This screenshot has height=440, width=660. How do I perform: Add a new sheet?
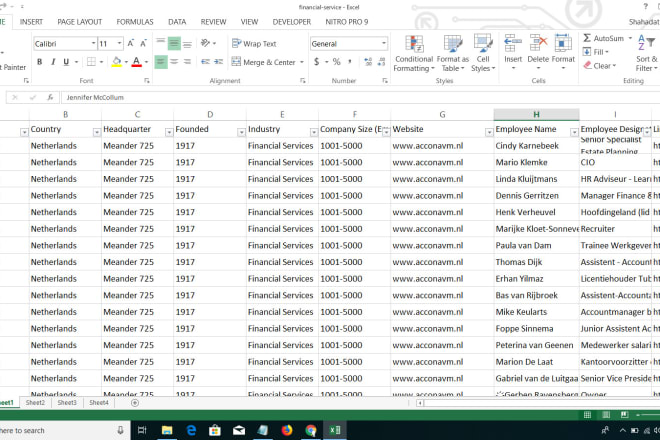tap(135, 403)
